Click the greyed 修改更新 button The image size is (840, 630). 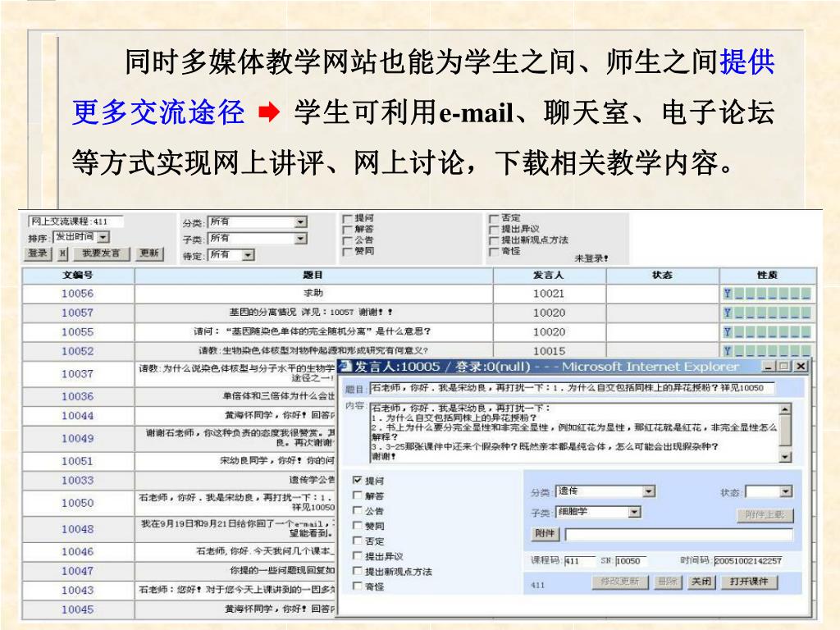click(x=620, y=582)
